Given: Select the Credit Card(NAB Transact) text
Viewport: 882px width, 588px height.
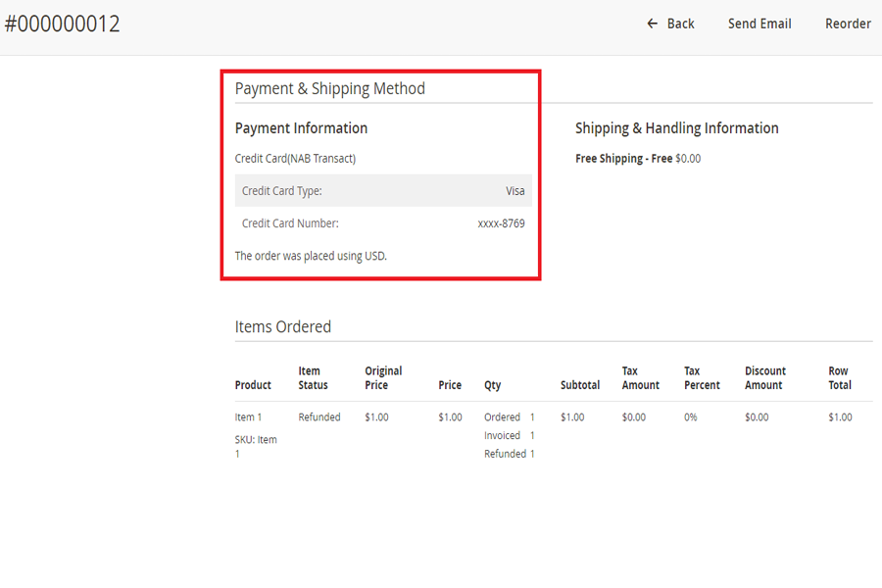Looking at the screenshot, I should [295, 158].
